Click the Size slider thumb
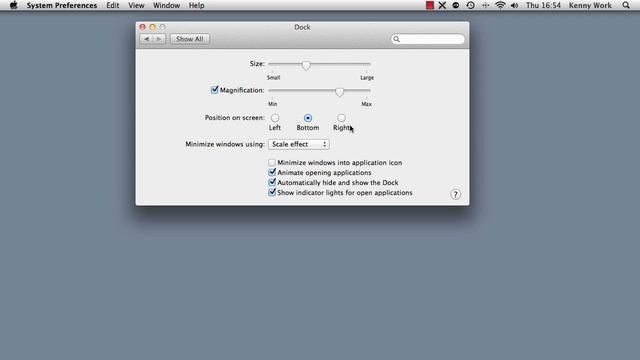Screen dimensions: 640x360 306,65
